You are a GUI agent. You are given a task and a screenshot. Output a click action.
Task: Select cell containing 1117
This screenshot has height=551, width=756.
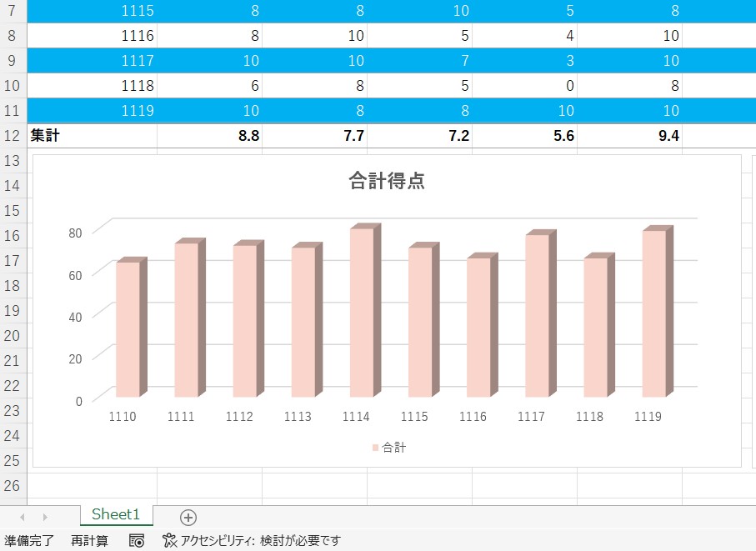click(92, 60)
